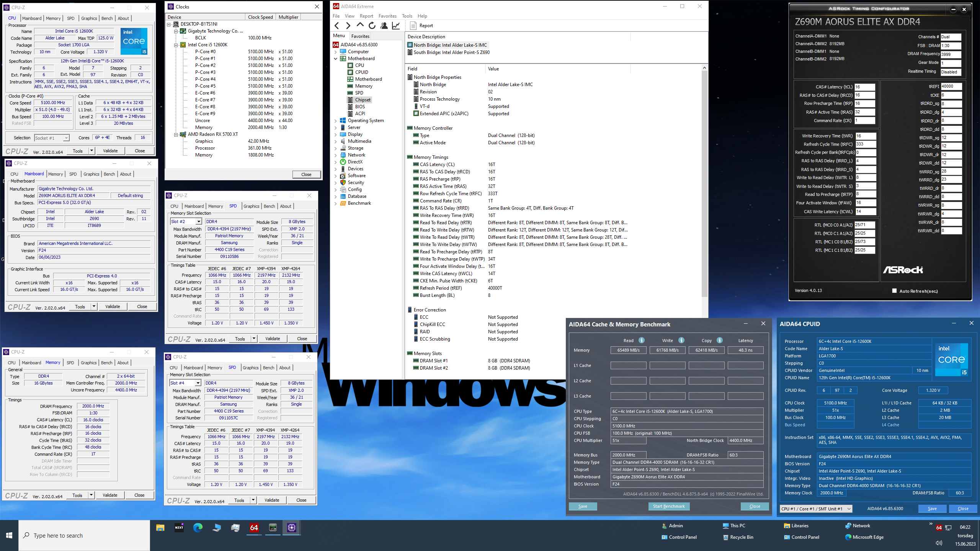This screenshot has height=551, width=980.
Task: Click CAS# Latency (tCL) field in ASRock
Action: (x=865, y=87)
